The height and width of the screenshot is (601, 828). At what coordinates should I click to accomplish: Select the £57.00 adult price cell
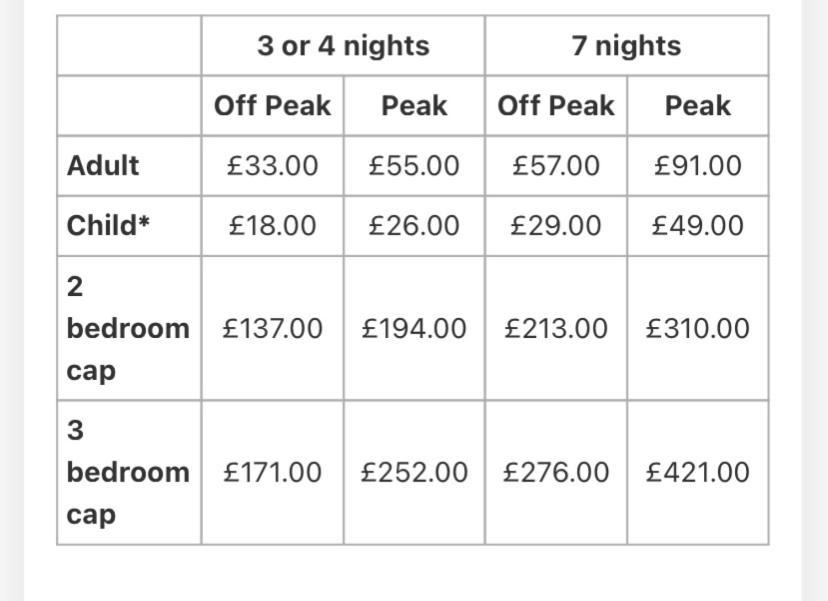tap(556, 166)
